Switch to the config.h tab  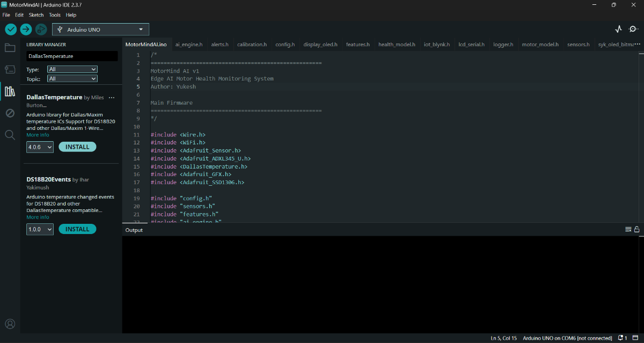point(285,45)
